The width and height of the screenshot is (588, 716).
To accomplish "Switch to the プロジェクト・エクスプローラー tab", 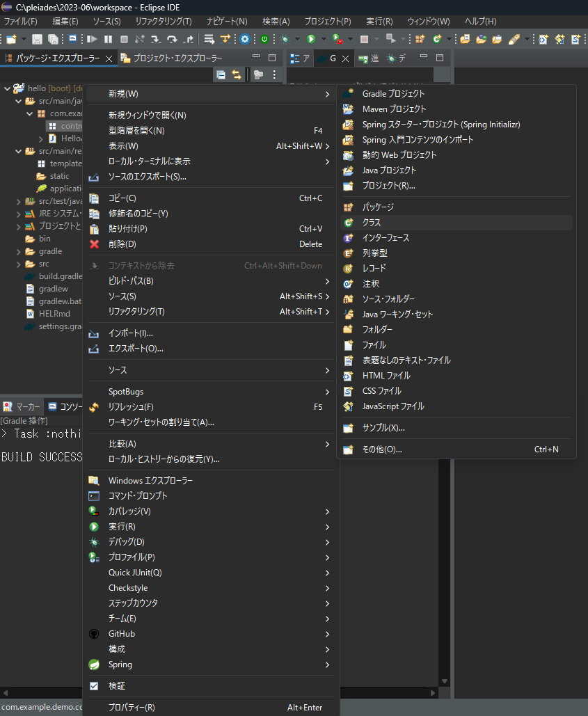I will coord(177,58).
